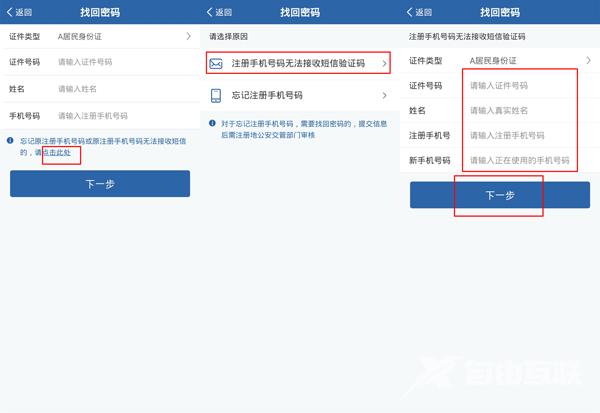Click the 请输入真实姓名 field
The height and width of the screenshot is (413, 600).
(x=499, y=111)
